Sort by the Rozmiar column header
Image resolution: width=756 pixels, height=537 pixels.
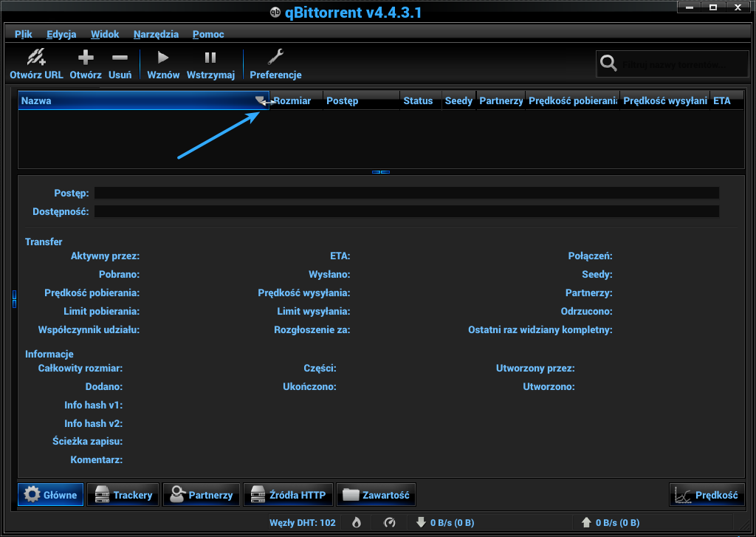point(296,101)
